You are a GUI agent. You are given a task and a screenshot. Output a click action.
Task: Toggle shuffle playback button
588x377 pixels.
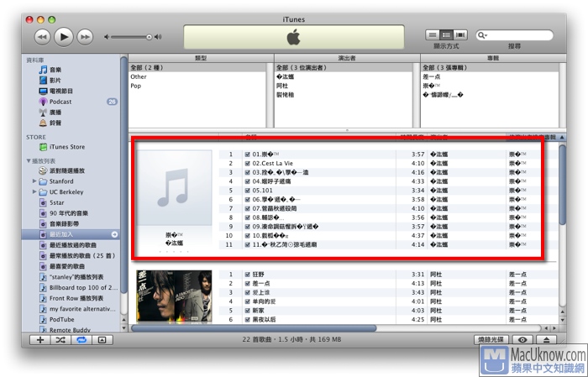(60, 340)
